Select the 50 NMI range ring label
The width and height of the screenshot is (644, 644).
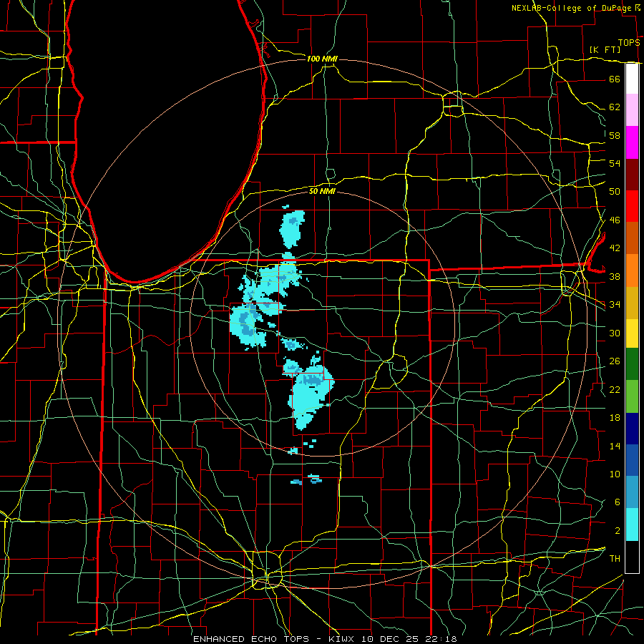point(322,191)
